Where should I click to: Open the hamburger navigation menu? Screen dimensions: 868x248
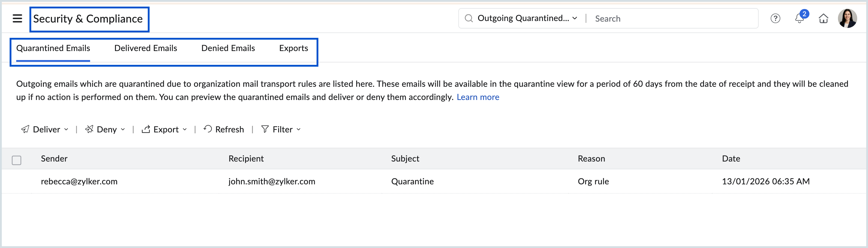17,19
